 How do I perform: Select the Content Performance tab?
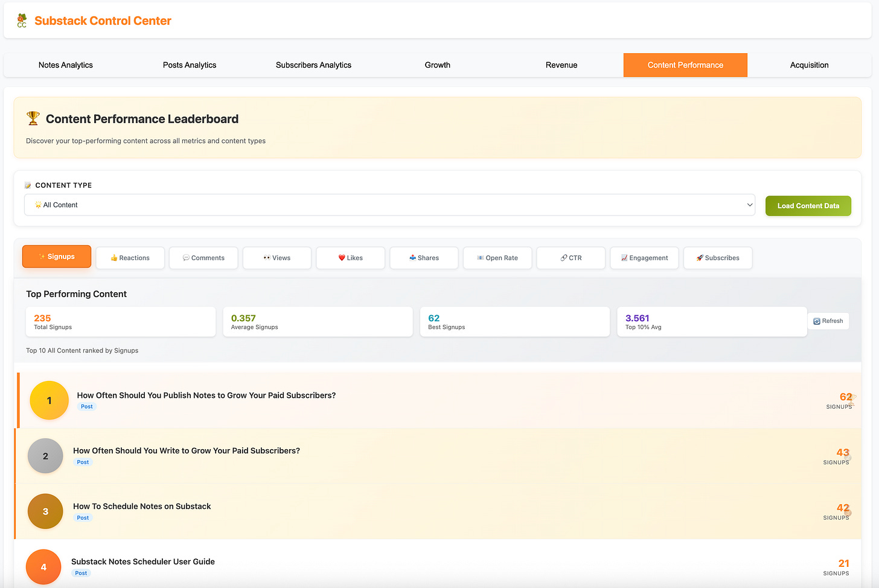(x=685, y=65)
